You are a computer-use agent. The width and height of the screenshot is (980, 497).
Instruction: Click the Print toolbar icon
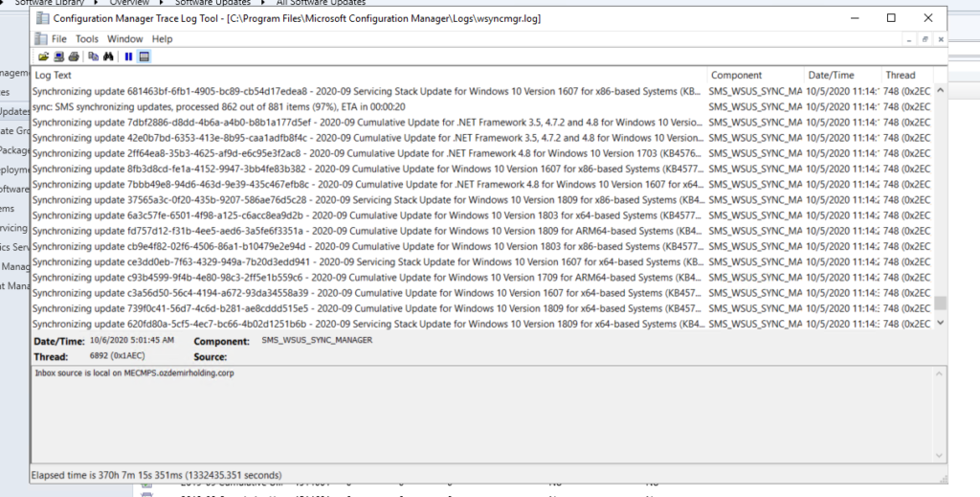(74, 56)
